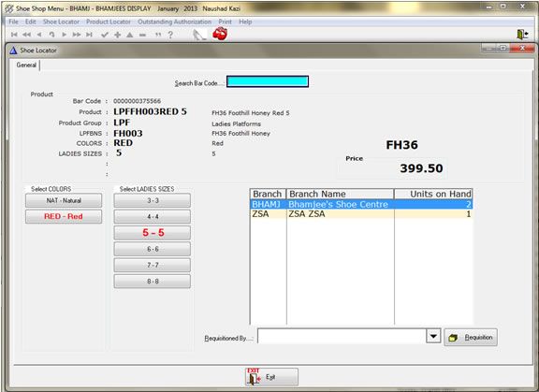Click the Search Bar Code input field
539x392 pixels.
(268, 81)
